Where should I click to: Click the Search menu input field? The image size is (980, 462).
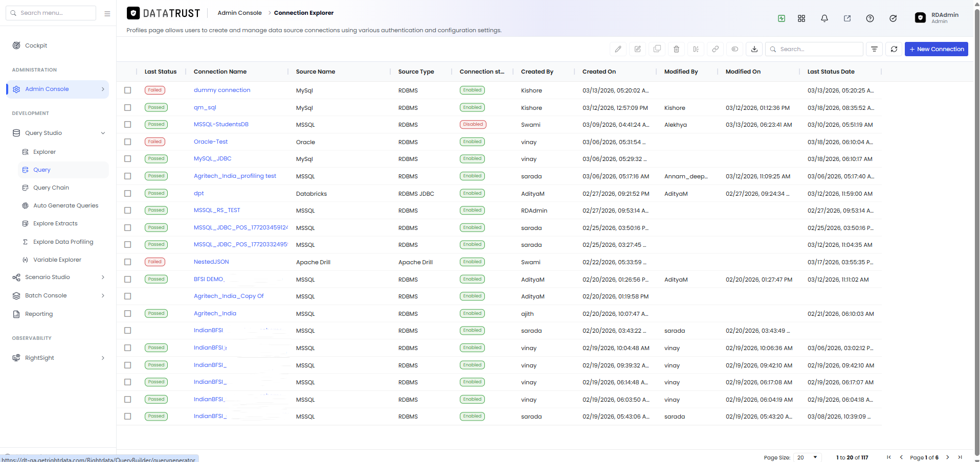(51, 13)
